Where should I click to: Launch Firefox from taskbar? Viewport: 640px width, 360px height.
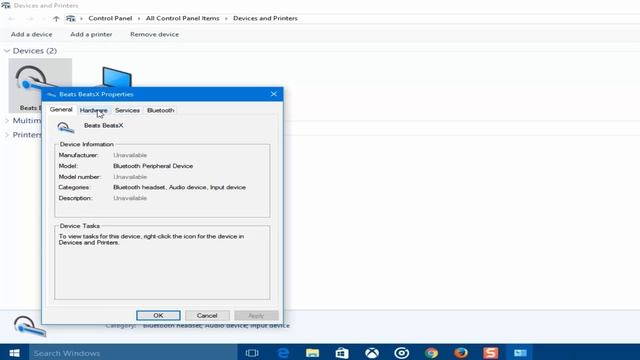tap(461, 353)
